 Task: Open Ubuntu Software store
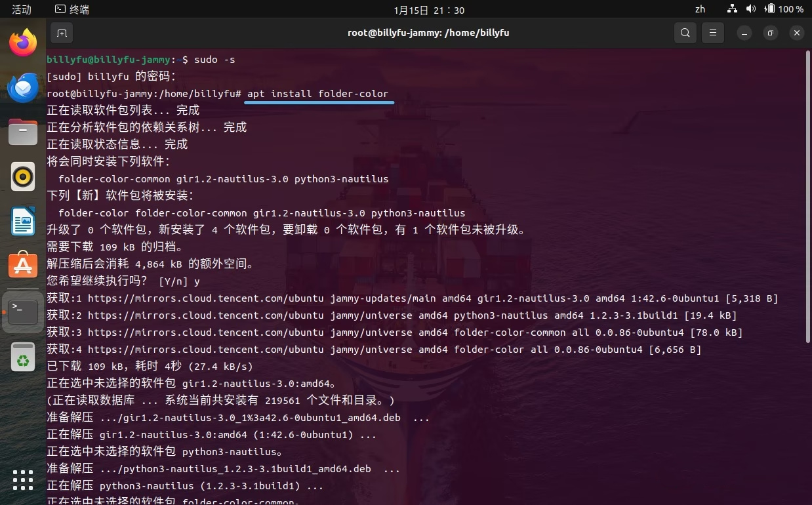coord(23,266)
